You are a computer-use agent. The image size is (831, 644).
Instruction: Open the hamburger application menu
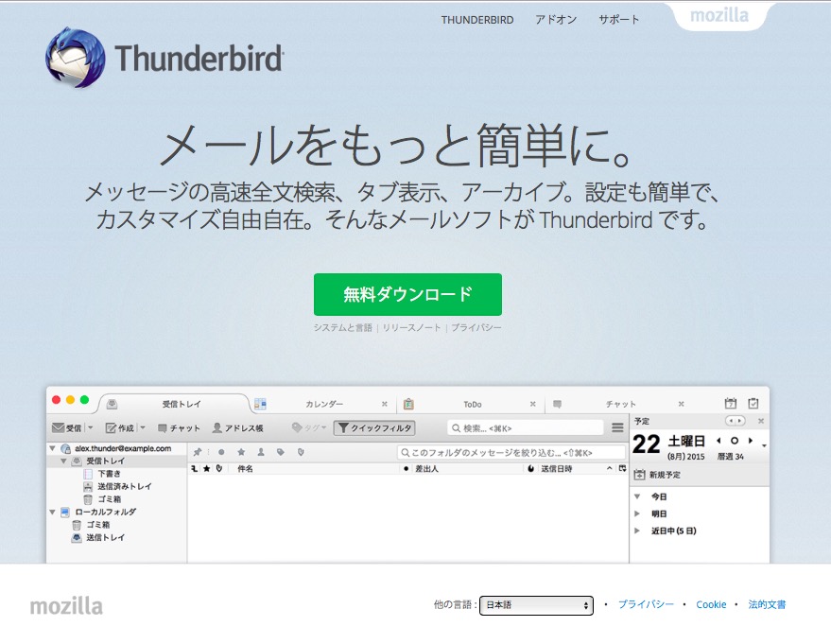tap(617, 427)
